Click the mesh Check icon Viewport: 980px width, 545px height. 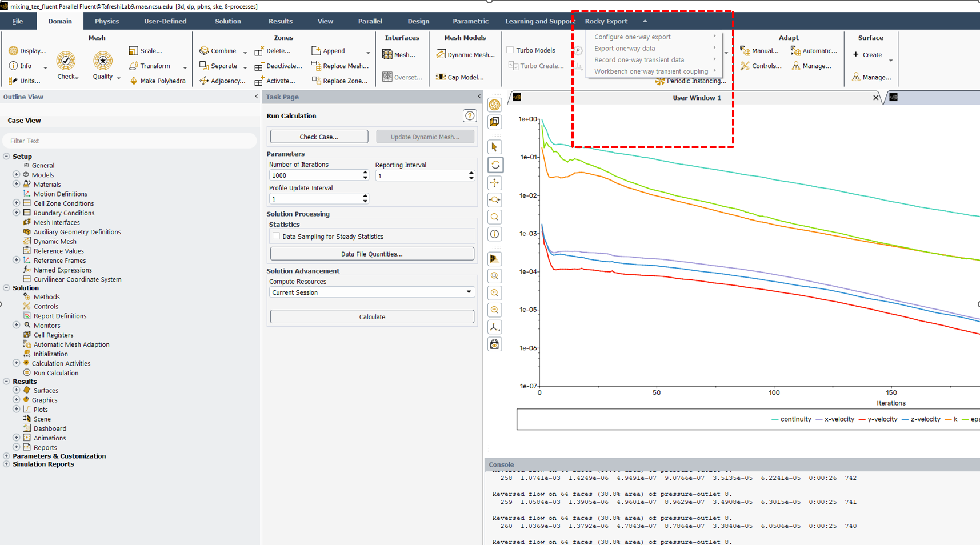pyautogui.click(x=66, y=61)
